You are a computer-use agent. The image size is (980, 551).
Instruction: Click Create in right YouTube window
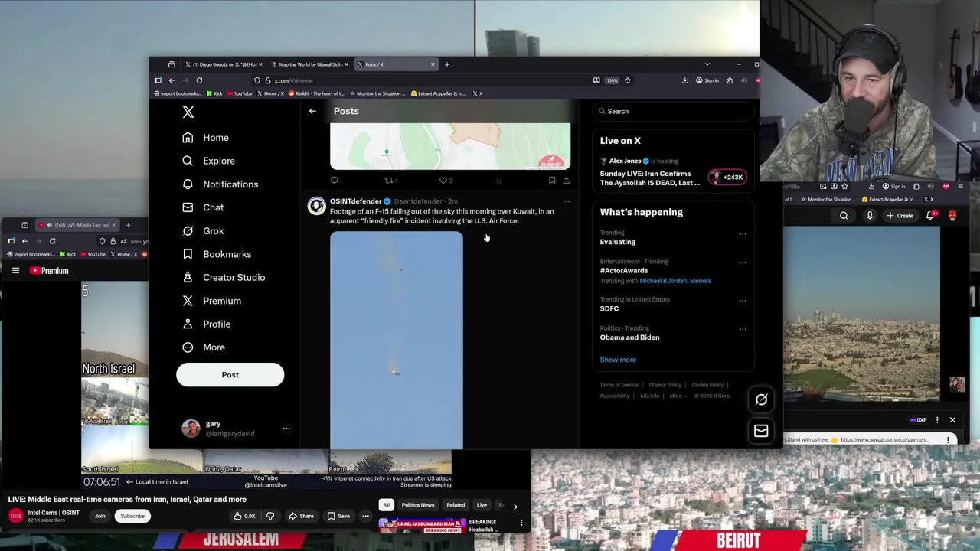tap(900, 216)
